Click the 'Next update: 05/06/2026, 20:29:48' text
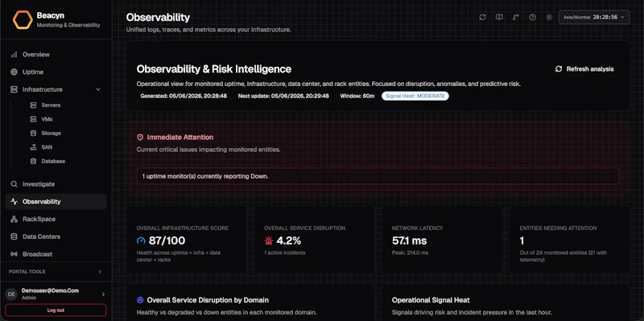The width and height of the screenshot is (644, 321). coord(284,96)
